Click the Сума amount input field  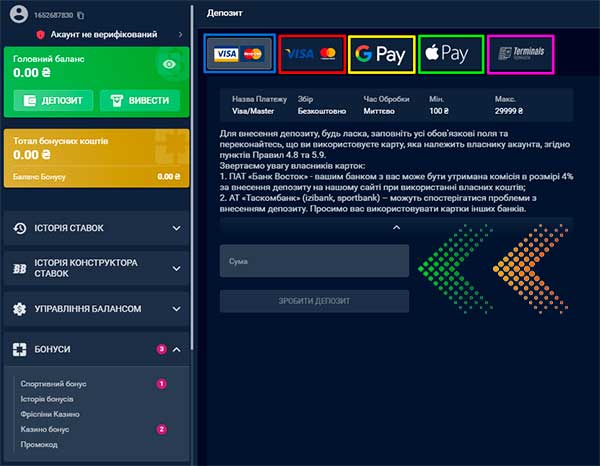point(314,261)
